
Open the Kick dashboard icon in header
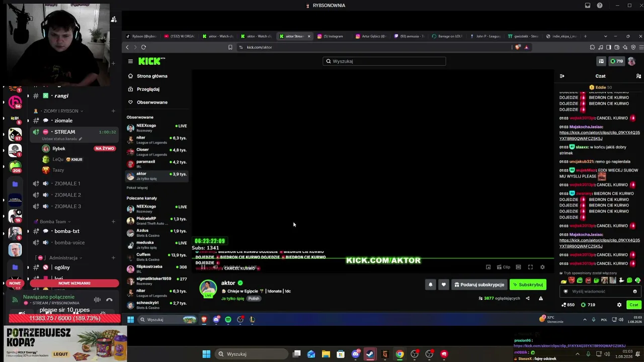point(601,61)
